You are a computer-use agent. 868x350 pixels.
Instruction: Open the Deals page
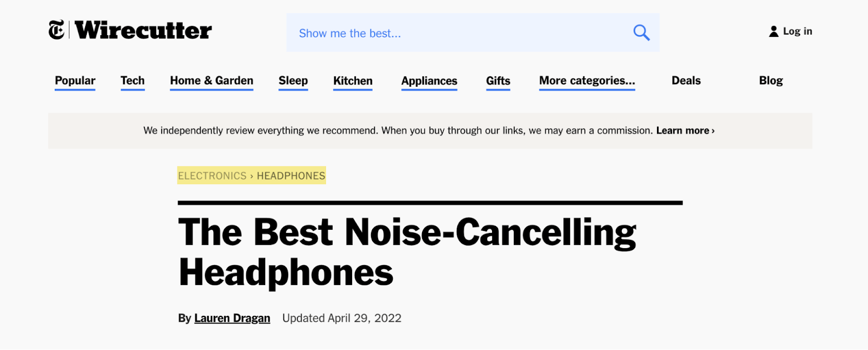(685, 80)
